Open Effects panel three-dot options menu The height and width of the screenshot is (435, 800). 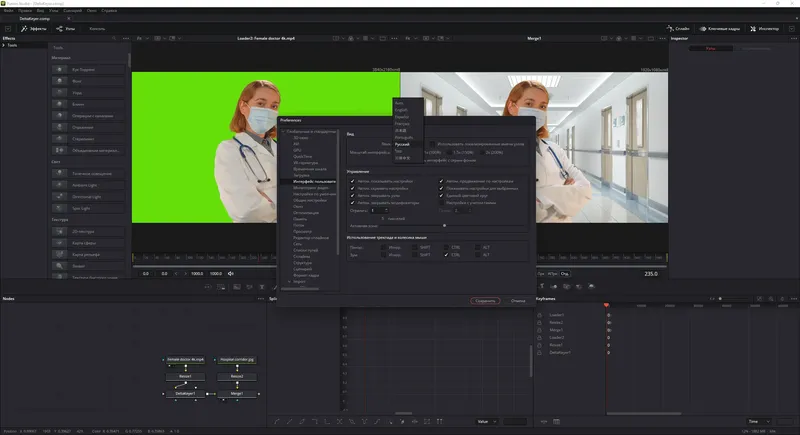pyautogui.click(x=126, y=38)
